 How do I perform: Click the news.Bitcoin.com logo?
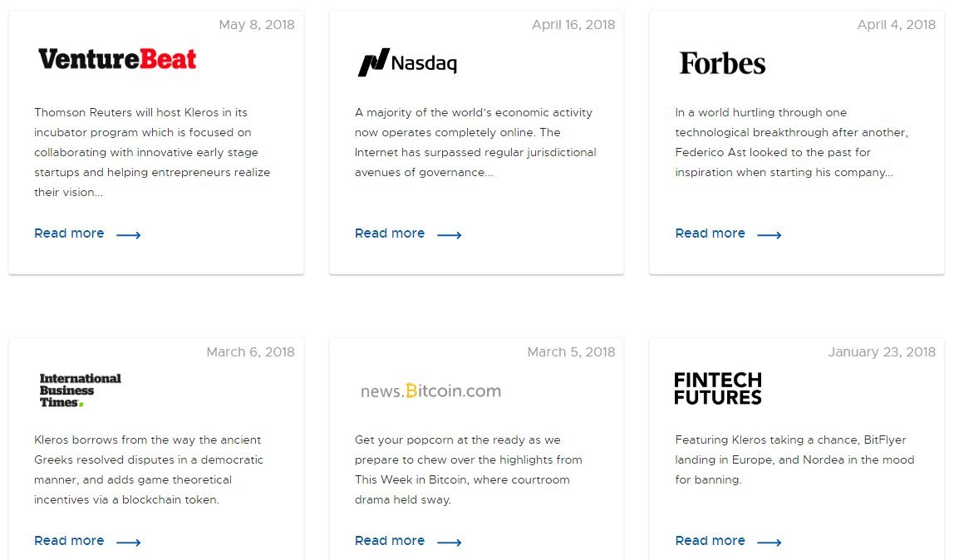pos(430,391)
